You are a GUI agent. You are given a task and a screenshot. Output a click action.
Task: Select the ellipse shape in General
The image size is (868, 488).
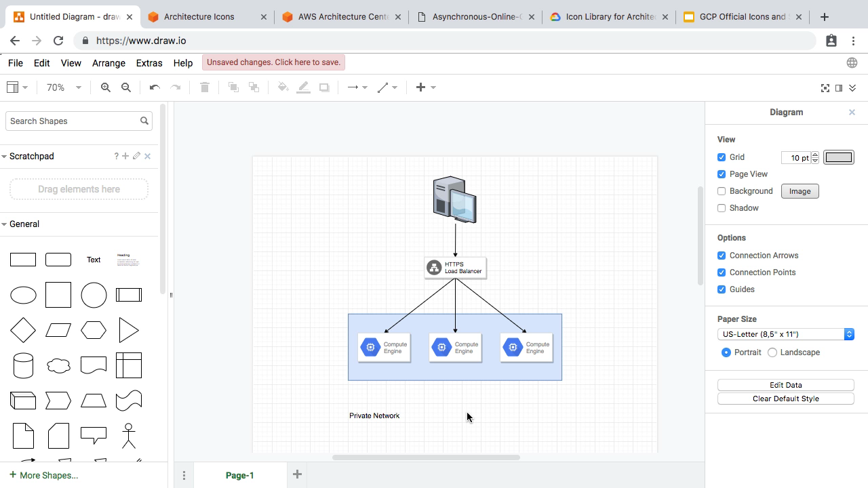pos(23,296)
